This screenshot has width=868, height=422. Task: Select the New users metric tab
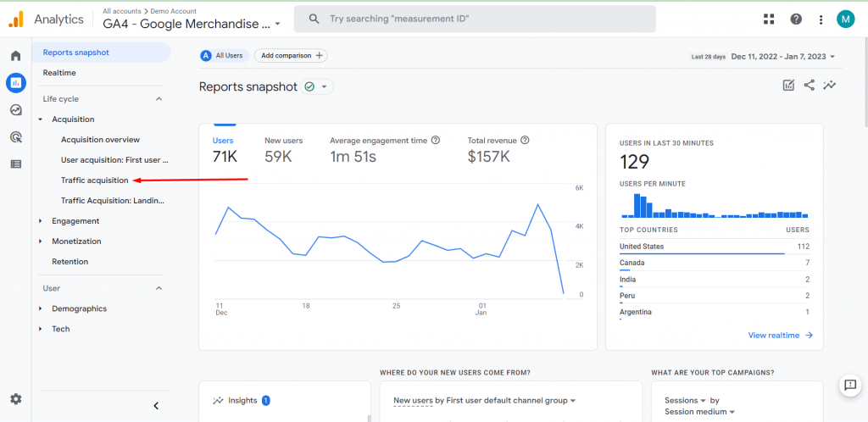click(283, 149)
